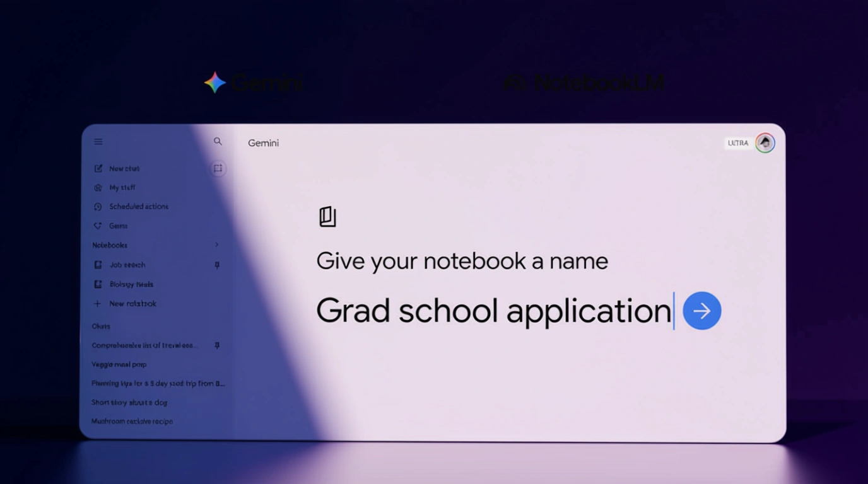Open the Mushroom recipe chat

click(x=132, y=421)
